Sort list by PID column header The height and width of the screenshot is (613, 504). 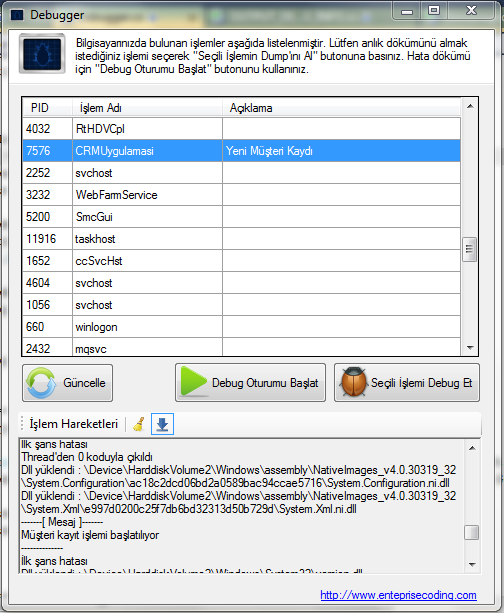point(47,108)
